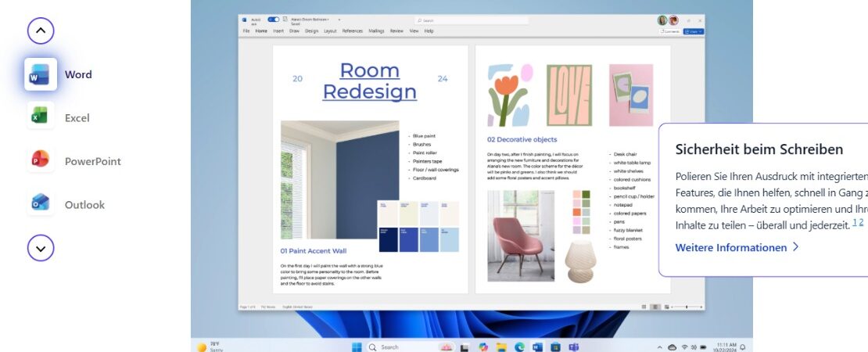Select the Word app icon in sidebar

[x=41, y=74]
